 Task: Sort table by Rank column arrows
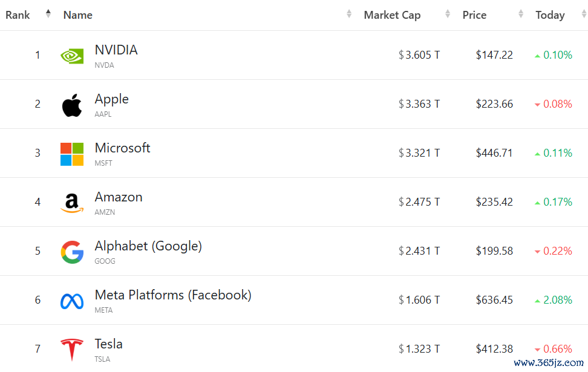coord(48,14)
